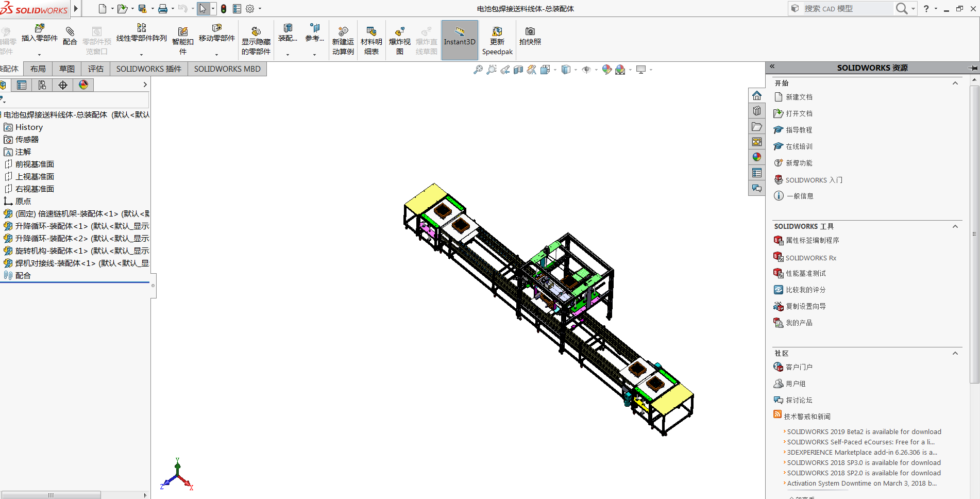Image resolution: width=980 pixels, height=499 pixels.
Task: Switch to the SOLIDWORKS 插件 tab
Action: point(149,69)
